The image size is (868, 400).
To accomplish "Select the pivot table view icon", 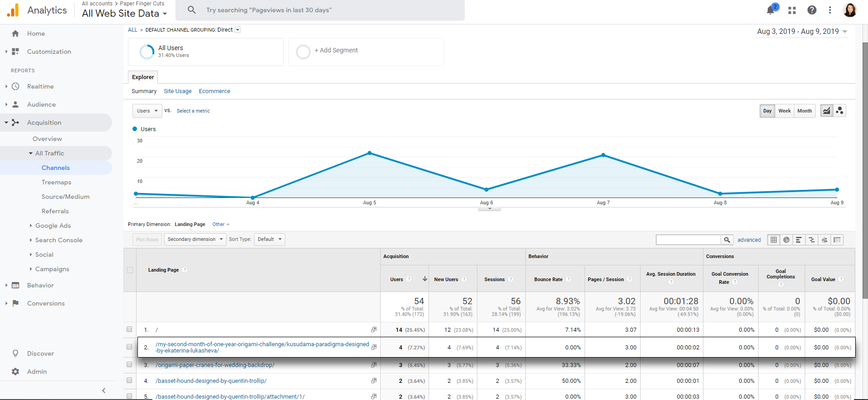I will [837, 240].
